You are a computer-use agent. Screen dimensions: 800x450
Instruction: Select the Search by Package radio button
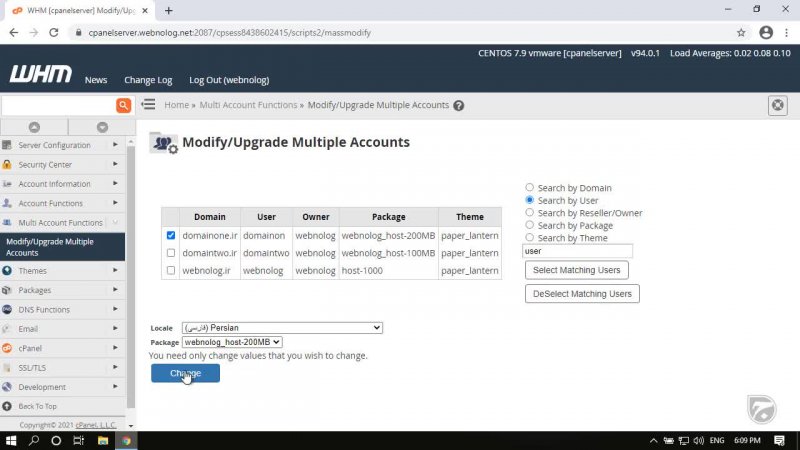[530, 225]
